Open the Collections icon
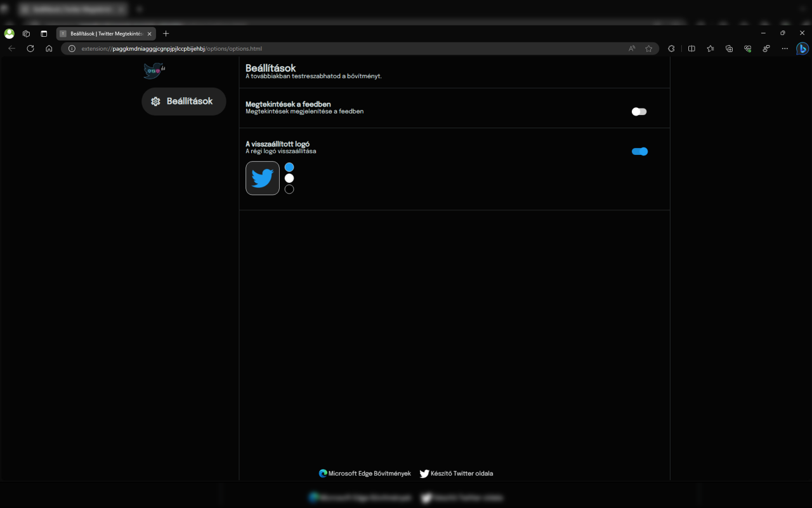The height and width of the screenshot is (508, 812). click(x=729, y=48)
